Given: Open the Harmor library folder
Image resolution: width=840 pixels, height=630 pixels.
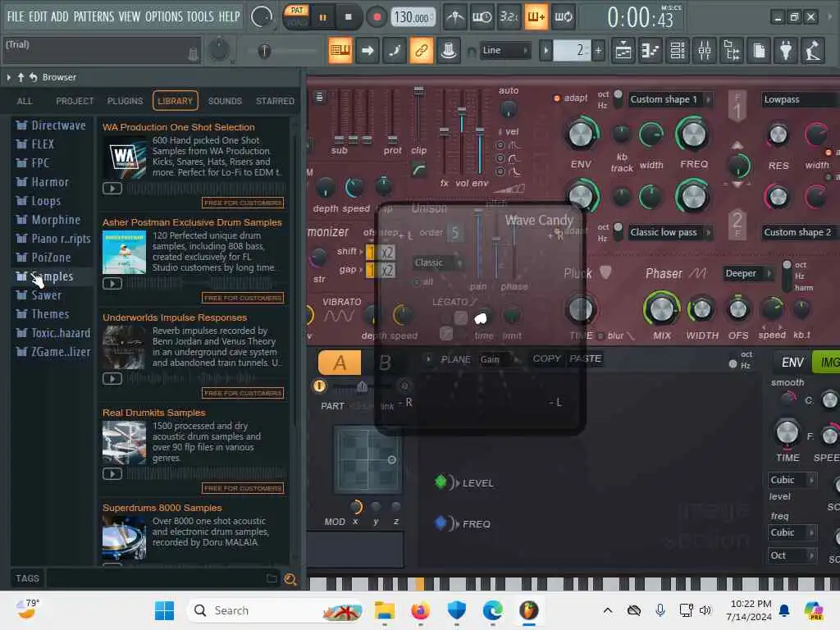Looking at the screenshot, I should point(50,182).
